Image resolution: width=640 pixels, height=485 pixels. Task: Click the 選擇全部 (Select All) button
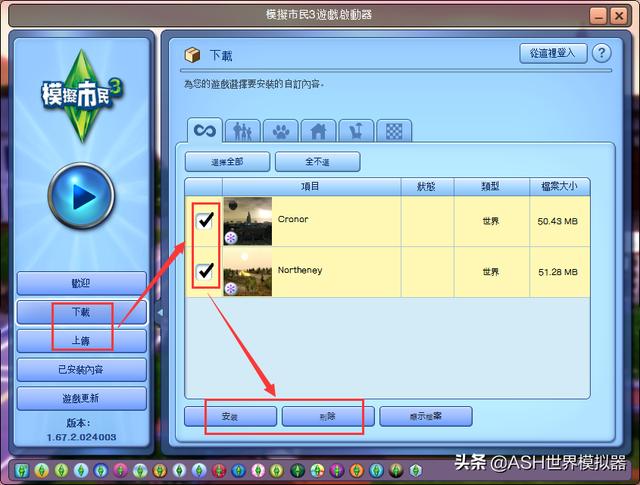(227, 162)
